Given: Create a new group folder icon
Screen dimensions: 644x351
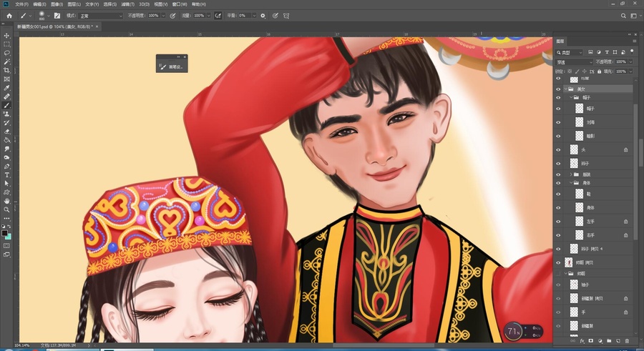Looking at the screenshot, I should tap(609, 341).
